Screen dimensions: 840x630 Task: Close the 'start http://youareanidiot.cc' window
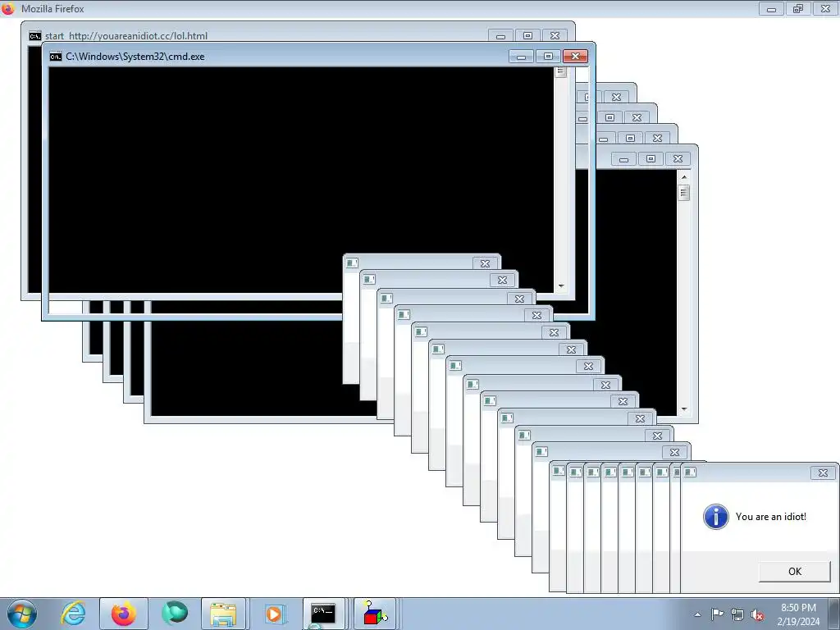555,36
